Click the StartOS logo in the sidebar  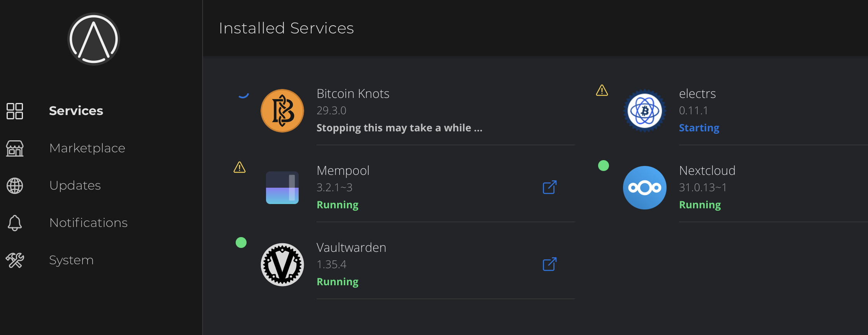click(x=93, y=39)
